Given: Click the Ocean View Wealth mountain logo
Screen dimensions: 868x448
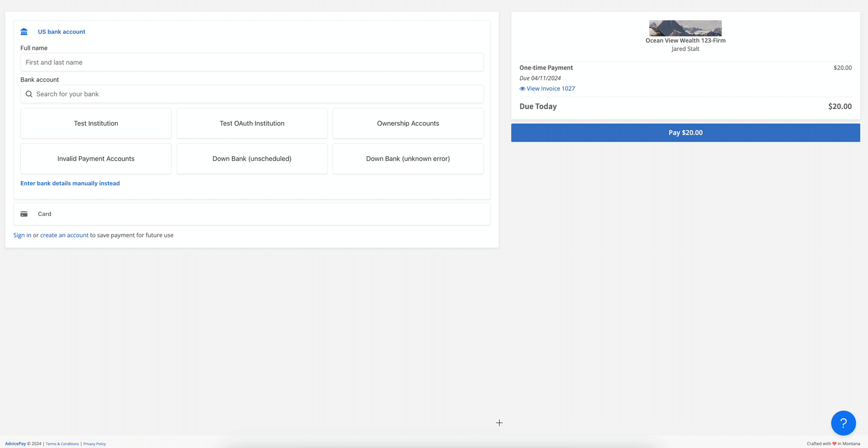Looking at the screenshot, I should [x=685, y=28].
